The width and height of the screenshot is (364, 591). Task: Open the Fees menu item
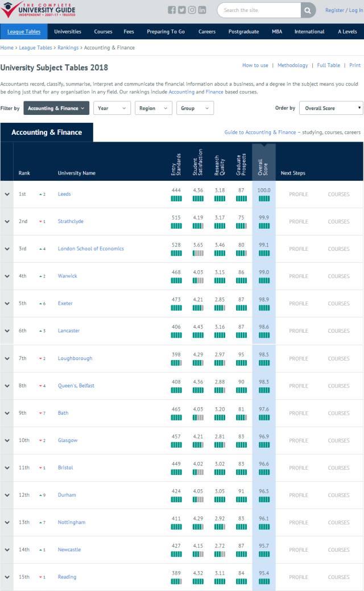129,32
